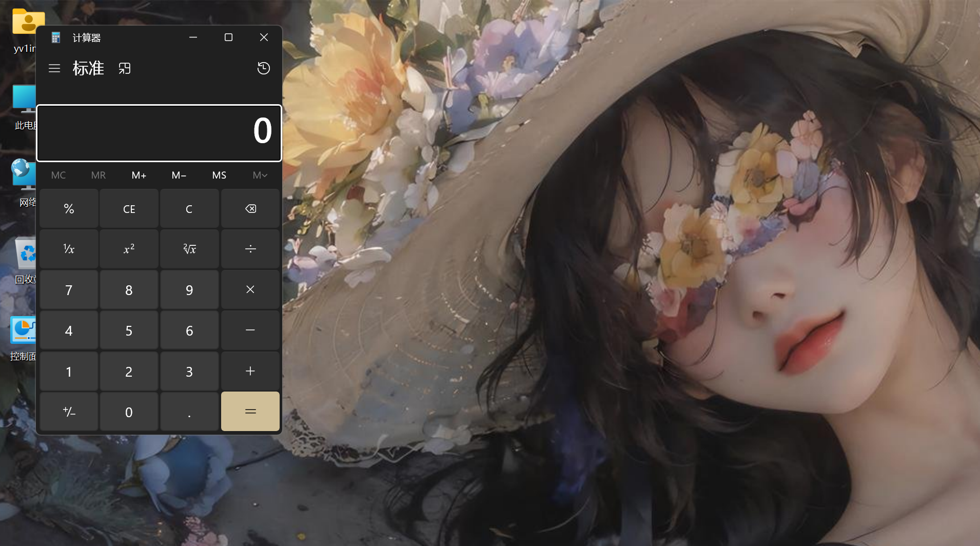Click the decimal point key
980x546 pixels.
189,412
